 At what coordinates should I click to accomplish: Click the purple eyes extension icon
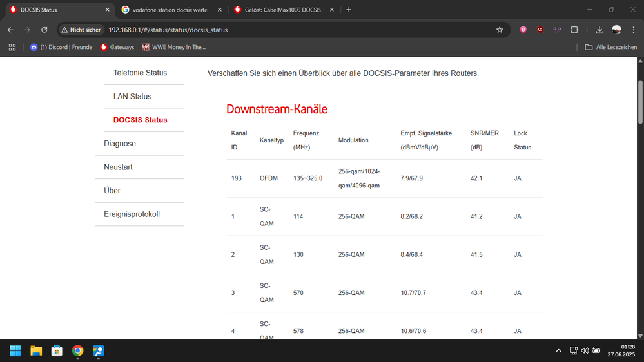pos(557,30)
